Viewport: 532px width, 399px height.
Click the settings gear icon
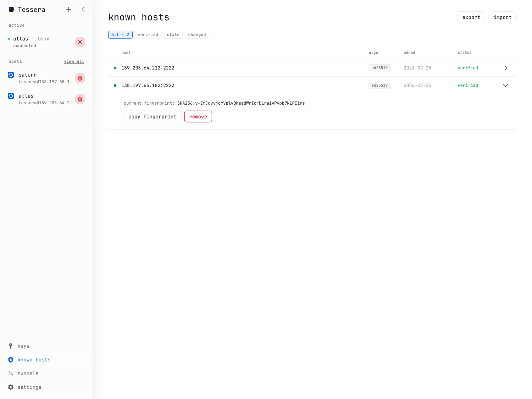pos(11,387)
